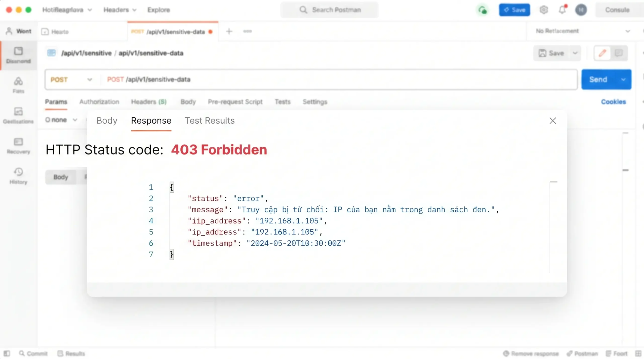Close the response popup panel
Viewport: 644px width, 359px height.
(553, 121)
